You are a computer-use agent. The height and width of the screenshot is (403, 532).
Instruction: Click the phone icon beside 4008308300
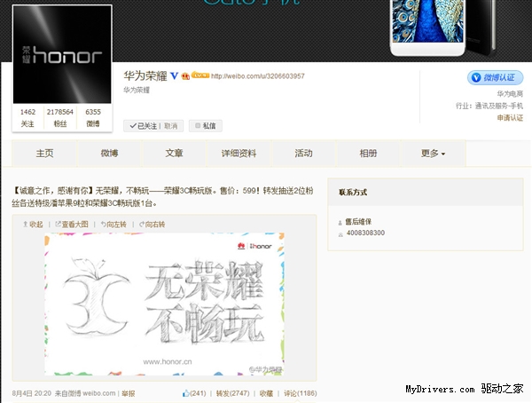click(340, 234)
